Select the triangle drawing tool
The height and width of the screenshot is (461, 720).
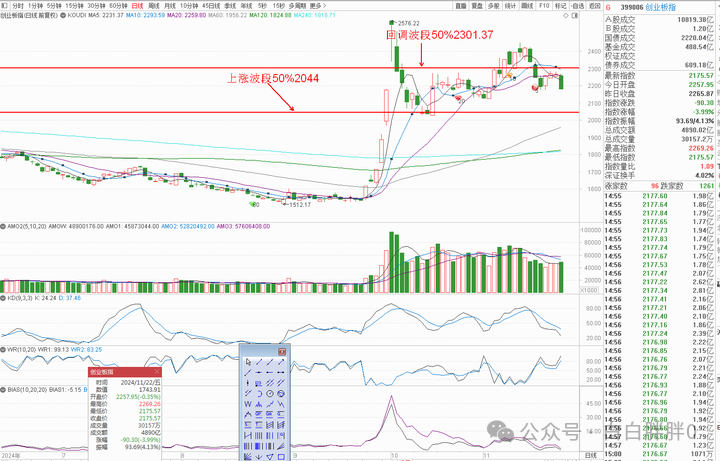270,456
